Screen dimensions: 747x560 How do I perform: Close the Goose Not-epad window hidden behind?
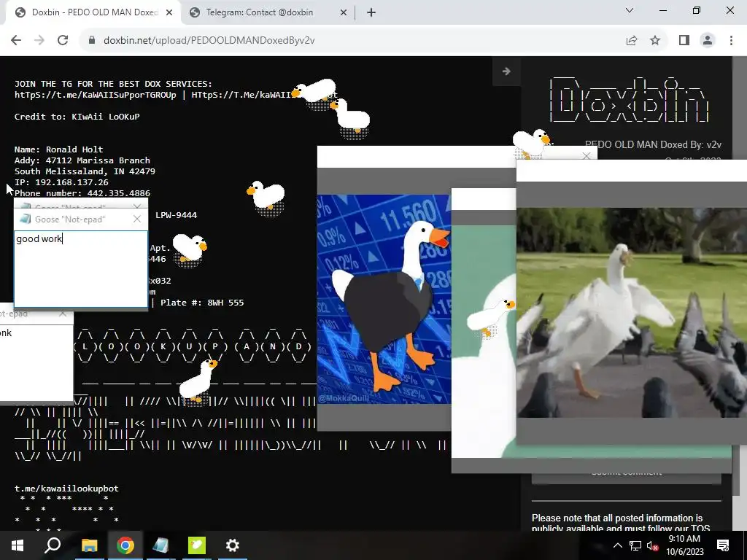[x=137, y=206]
